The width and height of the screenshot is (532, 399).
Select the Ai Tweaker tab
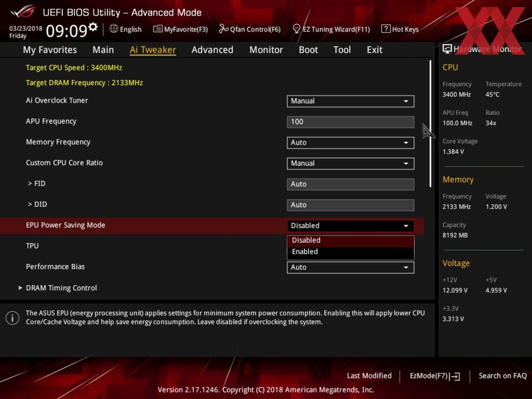tap(153, 50)
